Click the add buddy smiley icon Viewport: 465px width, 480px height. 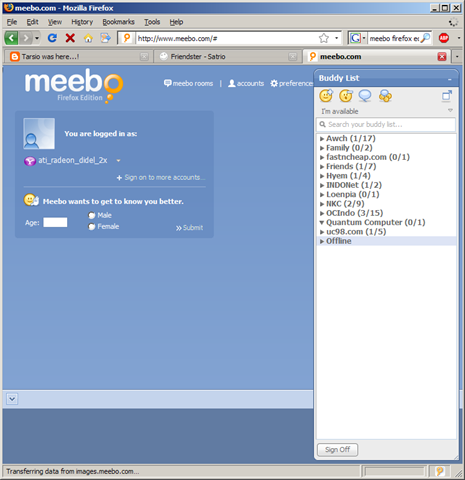click(x=326, y=96)
